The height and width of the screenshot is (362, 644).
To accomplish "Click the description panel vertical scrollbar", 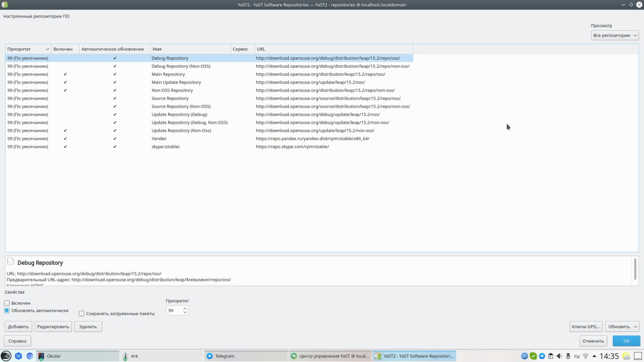I will (x=635, y=269).
